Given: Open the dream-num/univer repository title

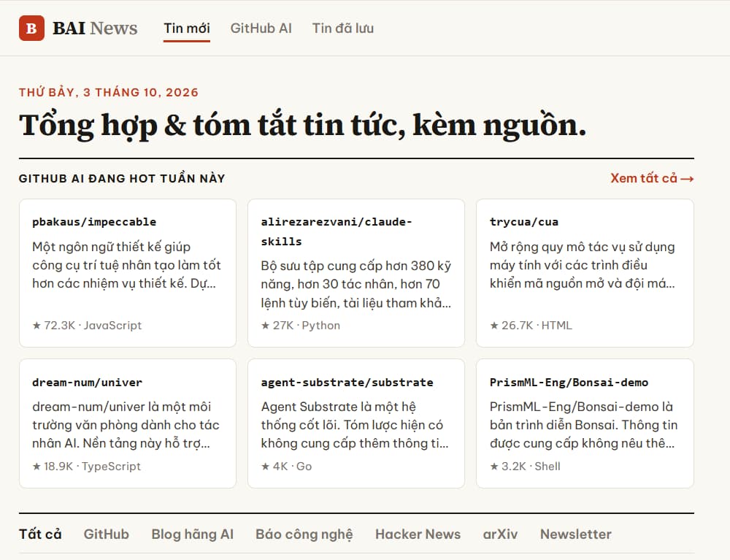Looking at the screenshot, I should [87, 382].
